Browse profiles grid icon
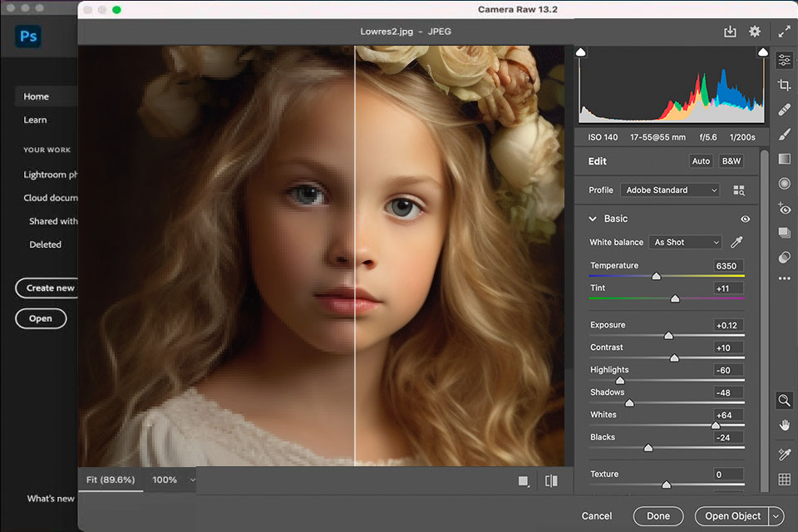The image size is (798, 532). pyautogui.click(x=739, y=190)
